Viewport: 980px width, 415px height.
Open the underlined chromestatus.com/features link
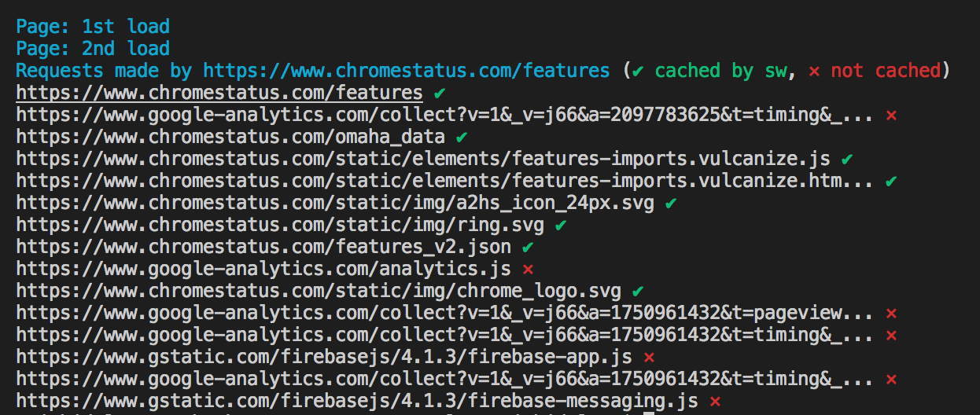coord(219,93)
